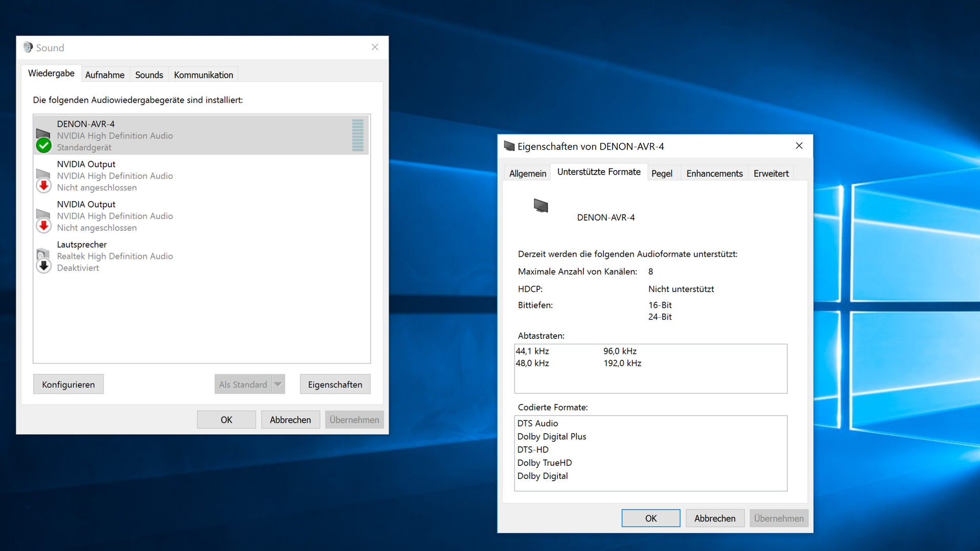Select Dolby TrueHD format
This screenshot has width=980, height=551.
[x=545, y=463]
